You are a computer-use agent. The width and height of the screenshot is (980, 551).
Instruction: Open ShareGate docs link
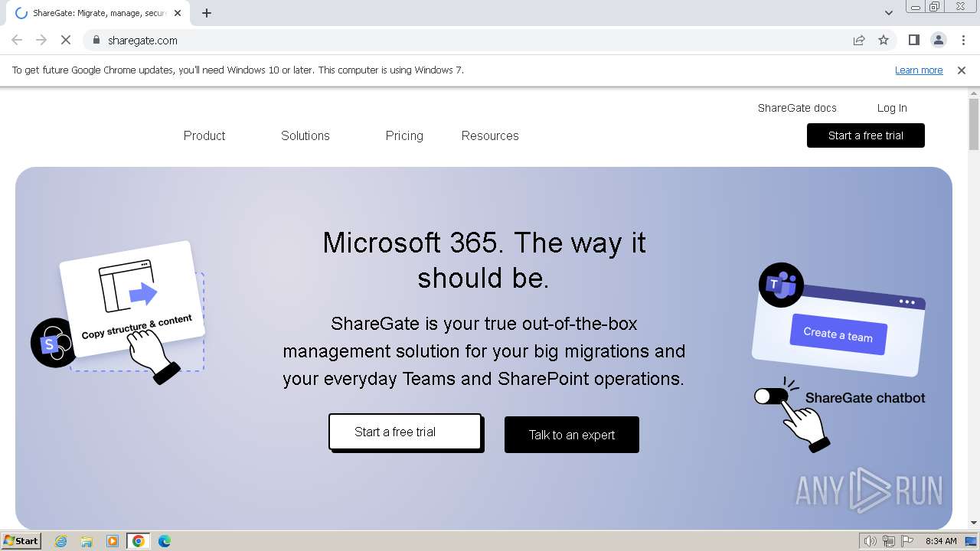coord(797,108)
